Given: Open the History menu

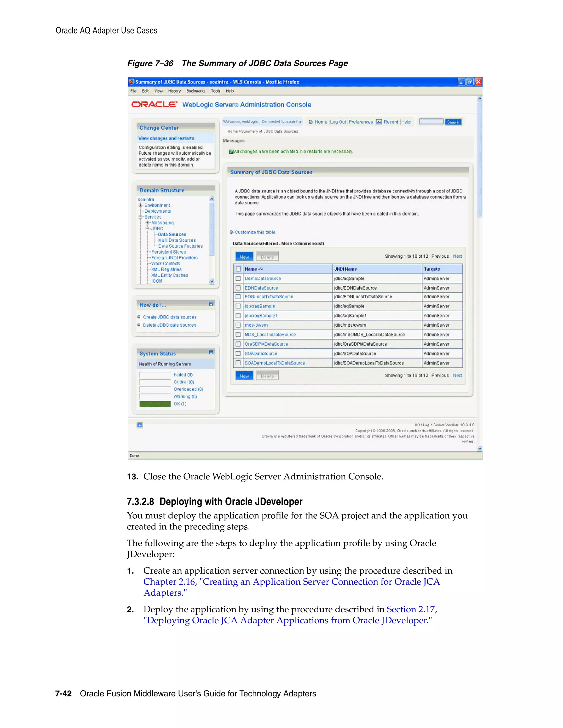Looking at the screenshot, I should 174,91.
